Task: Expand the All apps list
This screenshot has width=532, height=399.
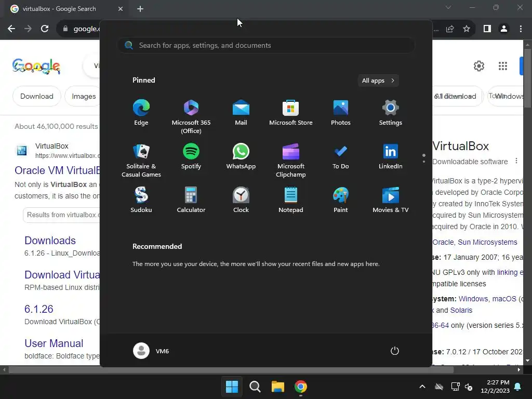Action: tap(378, 81)
